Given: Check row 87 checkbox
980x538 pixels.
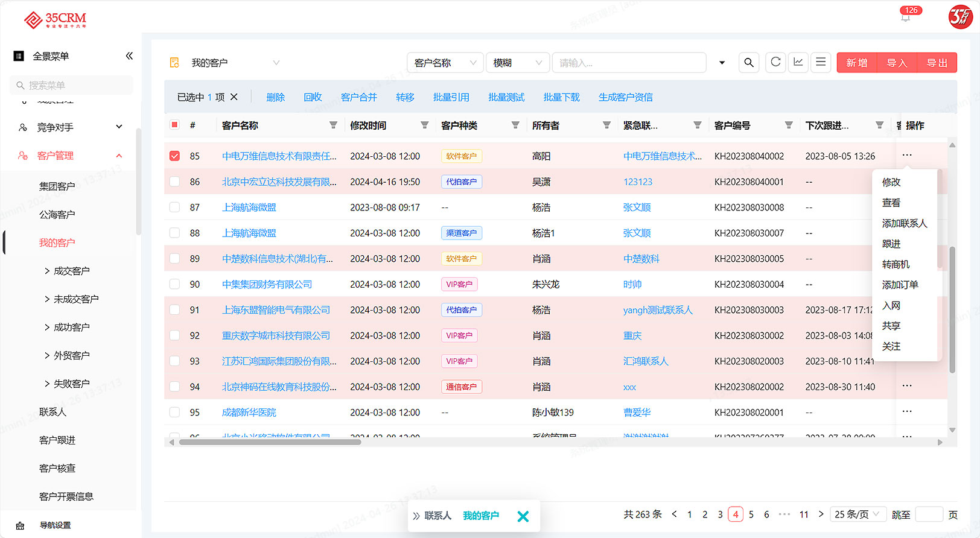Looking at the screenshot, I should tap(174, 207).
